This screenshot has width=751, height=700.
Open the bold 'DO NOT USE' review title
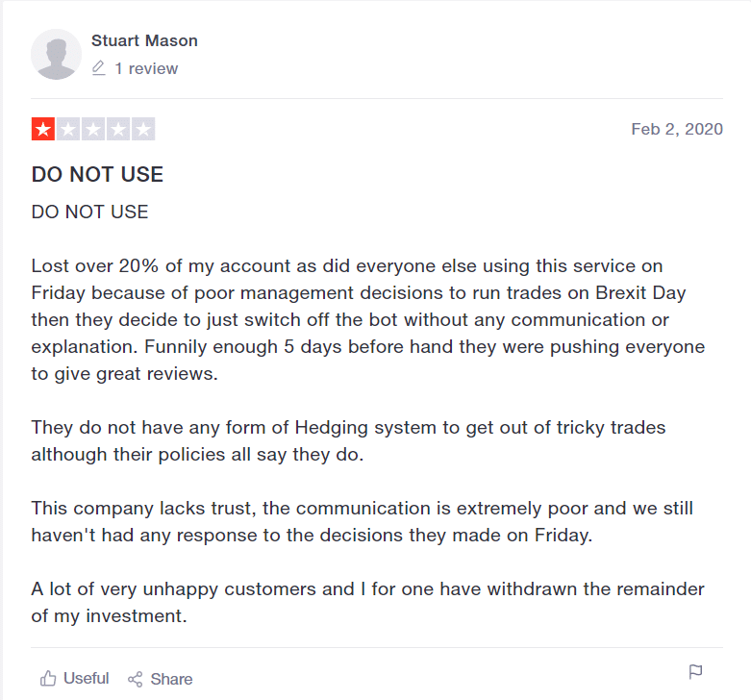(x=97, y=174)
